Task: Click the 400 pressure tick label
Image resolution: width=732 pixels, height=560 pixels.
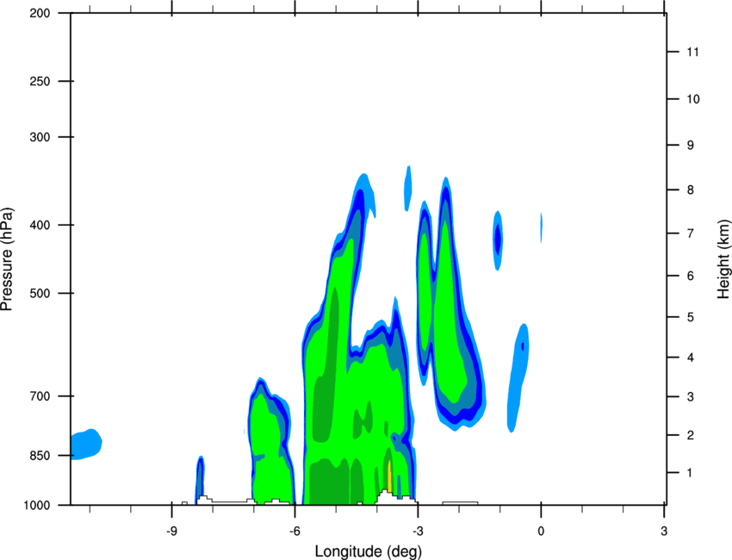Action: click(40, 225)
